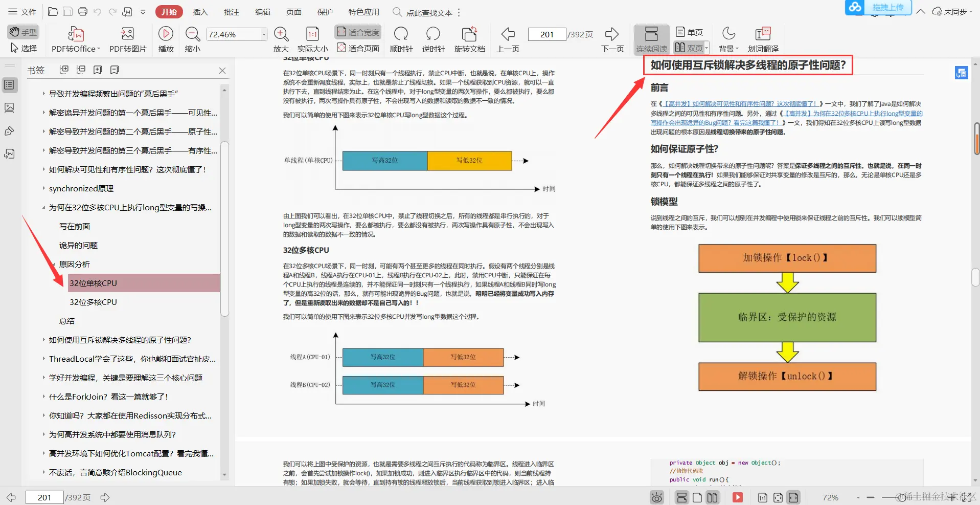The width and height of the screenshot is (980, 505).
Task: Toggle the 适合宽度 fit width option
Action: pyautogui.click(x=358, y=32)
